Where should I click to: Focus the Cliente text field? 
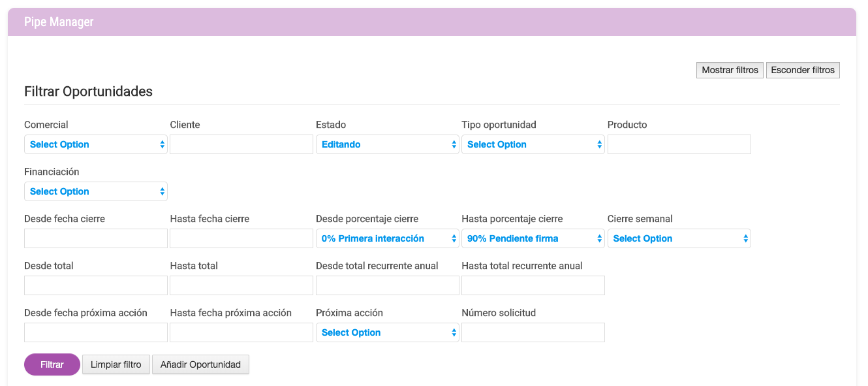coord(241,144)
